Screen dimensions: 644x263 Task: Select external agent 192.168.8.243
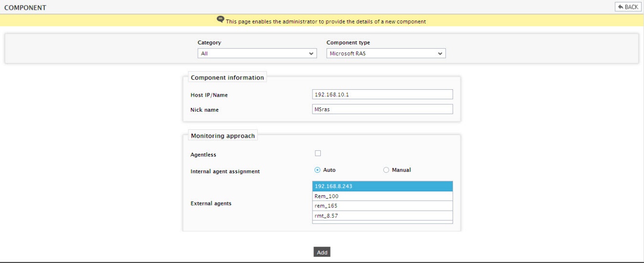click(382, 186)
